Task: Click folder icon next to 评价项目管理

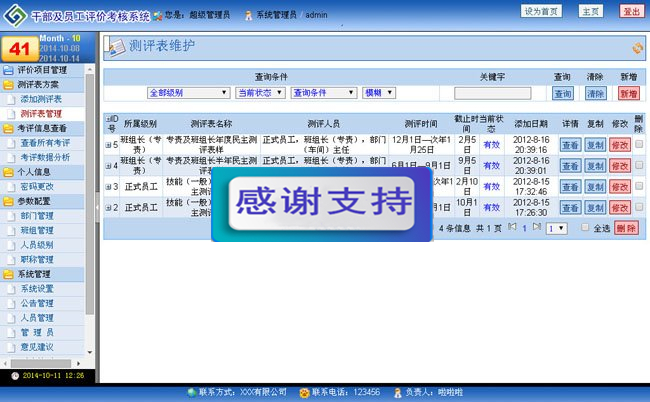Action: 8,70
